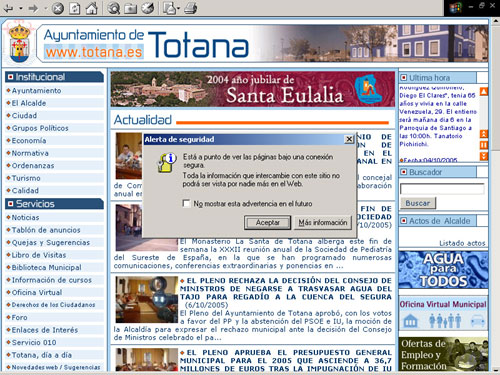Open the Normativa sidebar entry
Image resolution: width=500 pixels, height=375 pixels.
pos(30,153)
